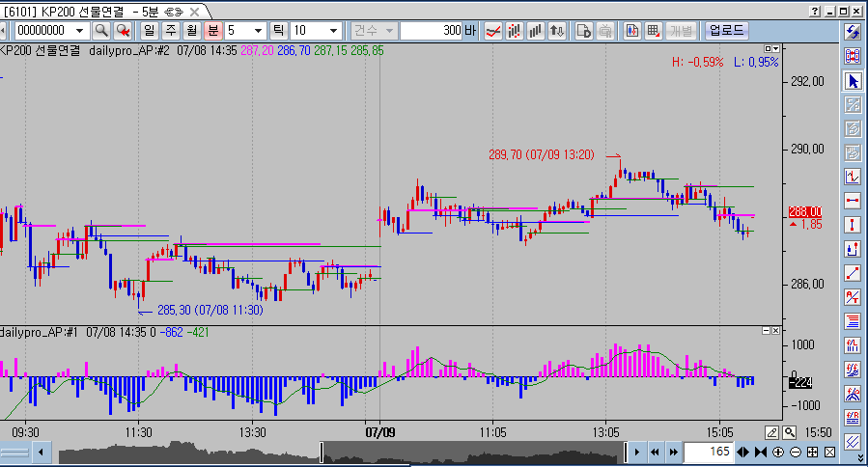Minimize the indicator sub-pane
Viewport: 868px width, 467px height.
point(766,330)
